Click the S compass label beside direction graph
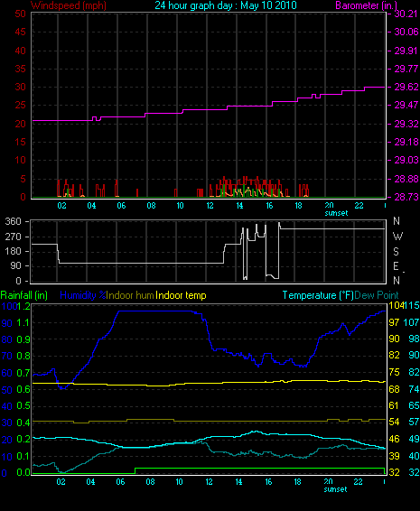 tap(396, 251)
